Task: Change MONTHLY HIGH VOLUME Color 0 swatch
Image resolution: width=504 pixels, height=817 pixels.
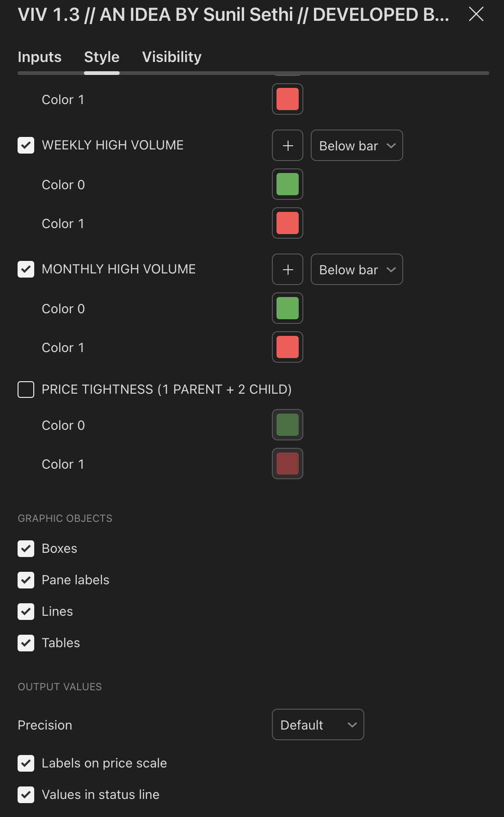Action: (288, 309)
